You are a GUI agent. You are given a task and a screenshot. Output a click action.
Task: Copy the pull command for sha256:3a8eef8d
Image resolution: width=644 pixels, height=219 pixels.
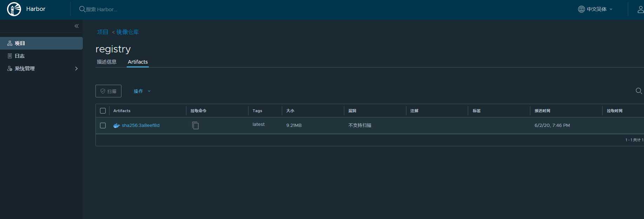(195, 125)
